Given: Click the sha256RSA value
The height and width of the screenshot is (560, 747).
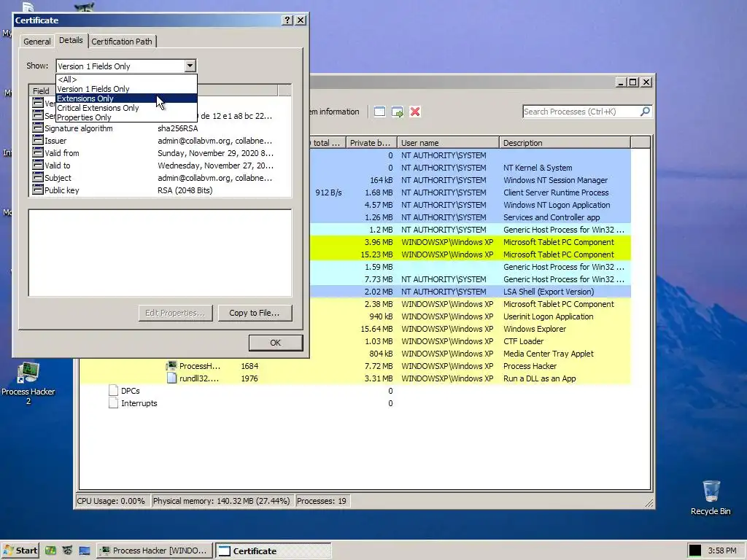Looking at the screenshot, I should (178, 128).
